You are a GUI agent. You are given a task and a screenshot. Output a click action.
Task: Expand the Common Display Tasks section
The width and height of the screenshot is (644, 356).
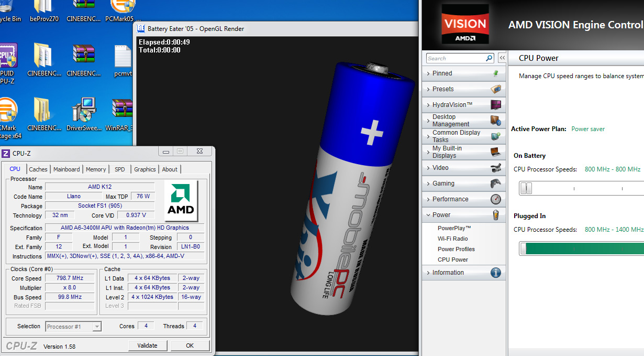coord(464,136)
